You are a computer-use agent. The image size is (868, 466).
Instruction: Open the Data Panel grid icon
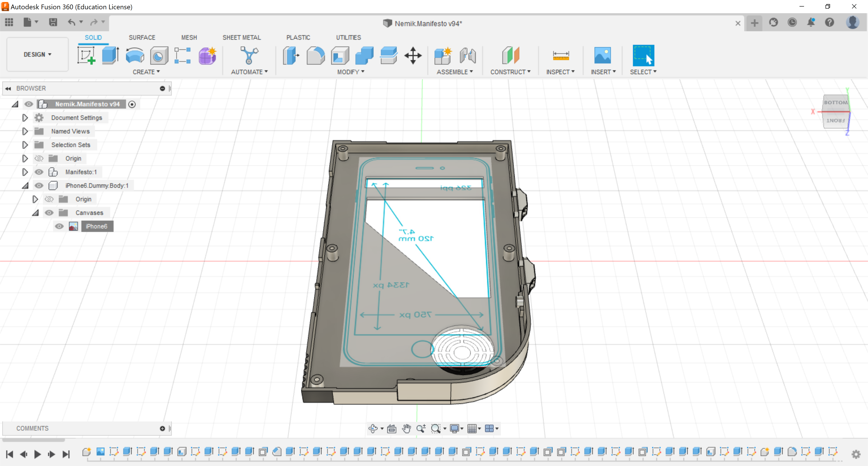click(x=9, y=23)
